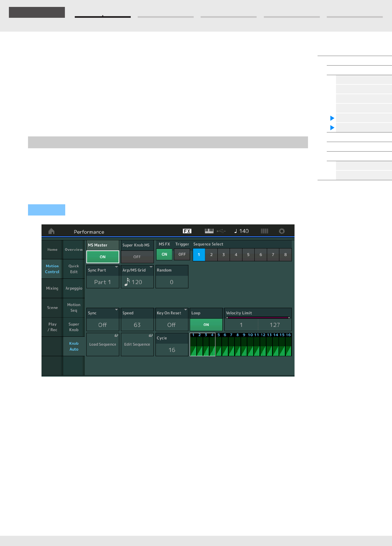Screen dimensions: 392x546
Task: Click Velocity Limit range slider bar
Action: (x=258, y=318)
